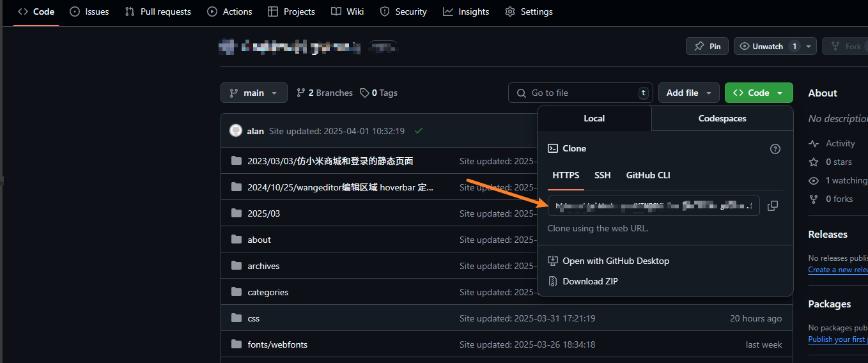Click the clone help question mark icon
Screen dimensions: 868x363
pyautogui.click(x=775, y=149)
